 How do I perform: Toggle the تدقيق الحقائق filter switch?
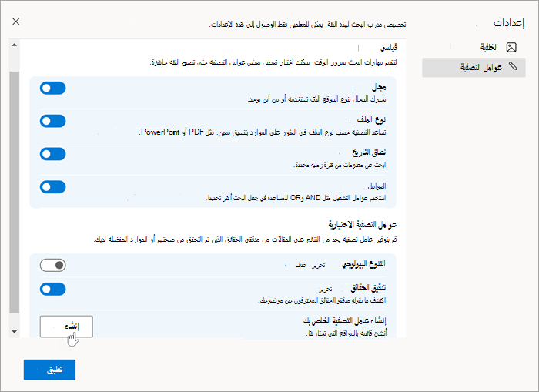coord(52,289)
